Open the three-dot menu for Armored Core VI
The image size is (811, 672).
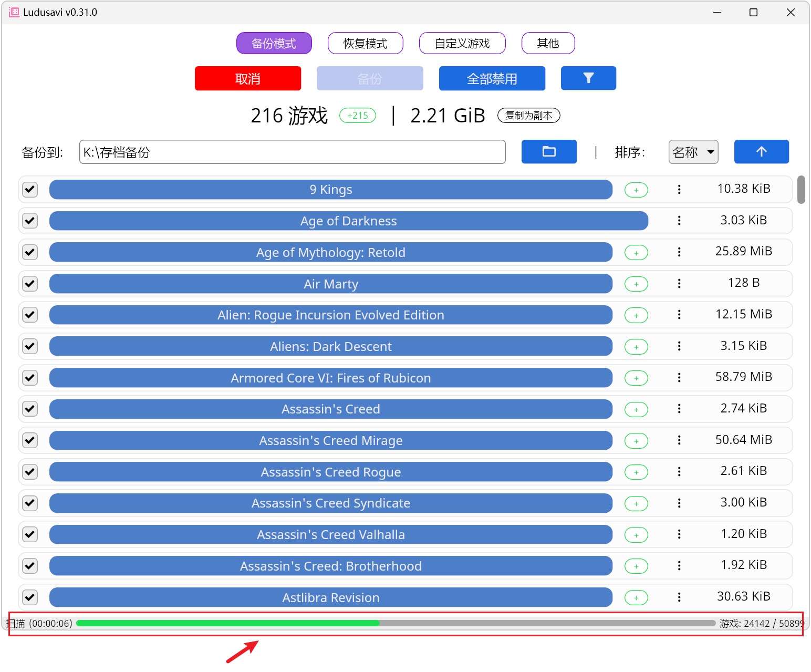679,378
